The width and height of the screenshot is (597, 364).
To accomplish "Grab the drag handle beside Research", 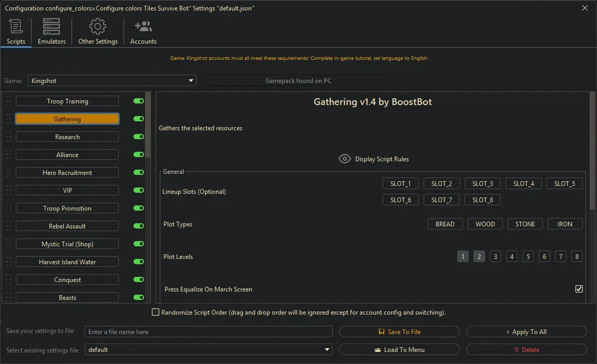I will click(8, 137).
